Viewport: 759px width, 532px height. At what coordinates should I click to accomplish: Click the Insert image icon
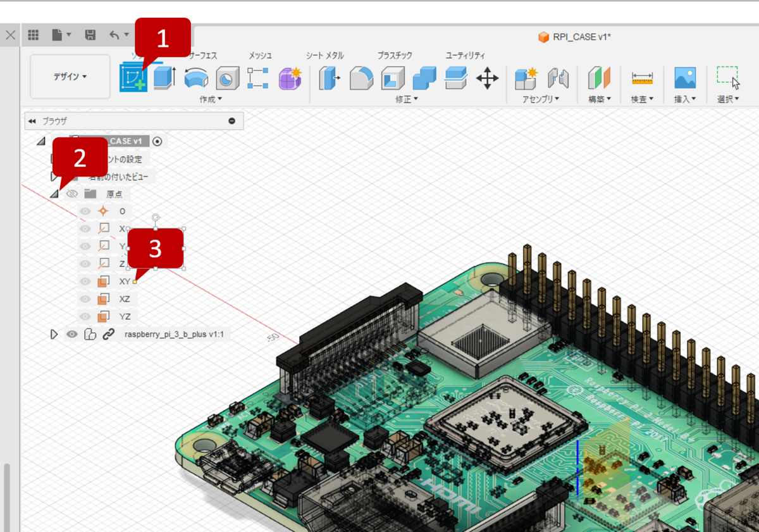[x=685, y=78]
